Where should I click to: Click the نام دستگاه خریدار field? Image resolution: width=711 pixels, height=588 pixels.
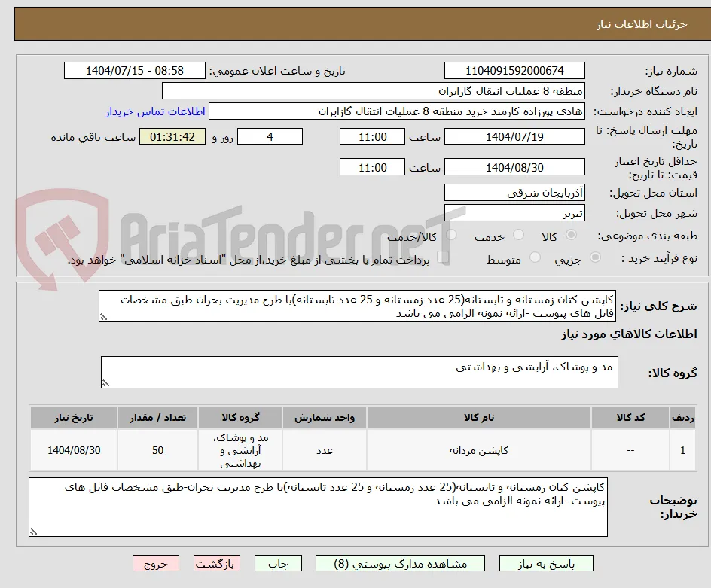(373, 91)
